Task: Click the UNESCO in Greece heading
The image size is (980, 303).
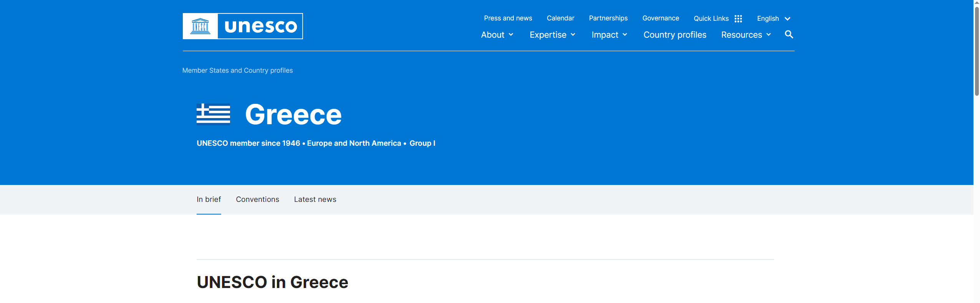Action: click(272, 282)
